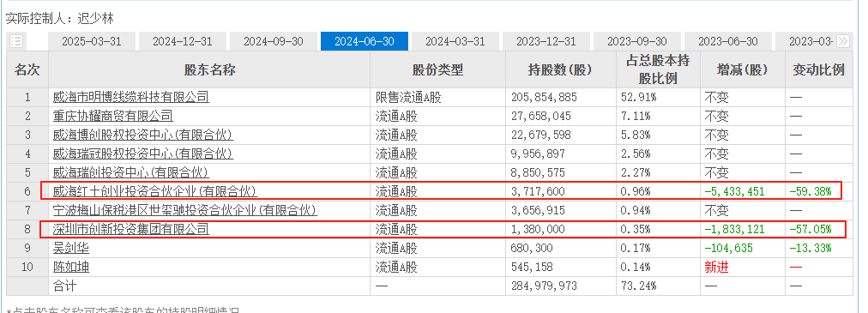Select the 2024-12-31 date tab
Screen dimensions: 868x313
183,41
